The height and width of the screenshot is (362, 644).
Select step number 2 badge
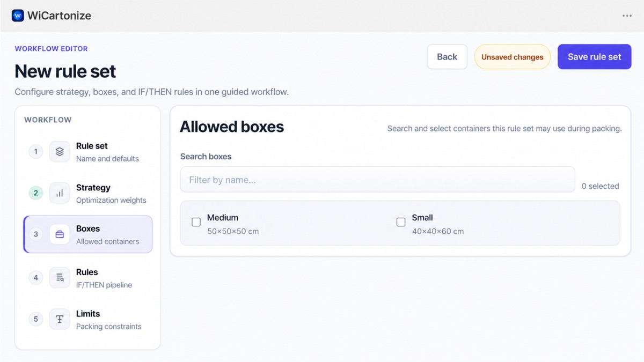pos(36,193)
